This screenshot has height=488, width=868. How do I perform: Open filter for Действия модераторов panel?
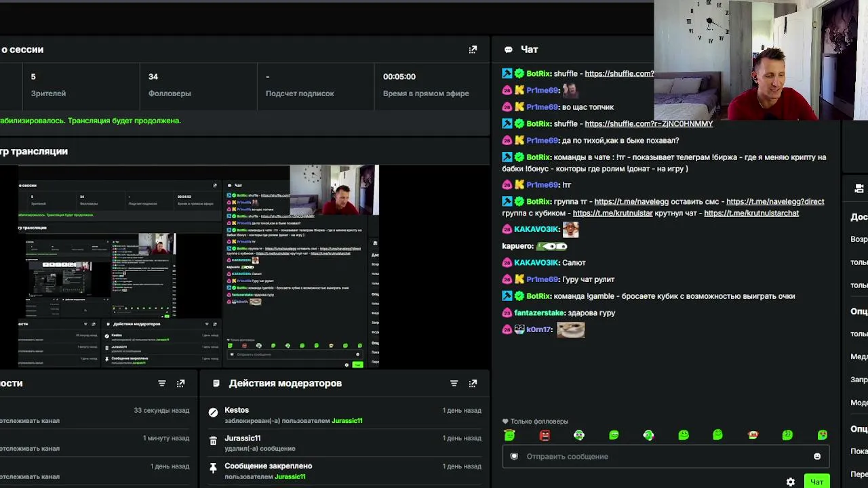pyautogui.click(x=454, y=383)
